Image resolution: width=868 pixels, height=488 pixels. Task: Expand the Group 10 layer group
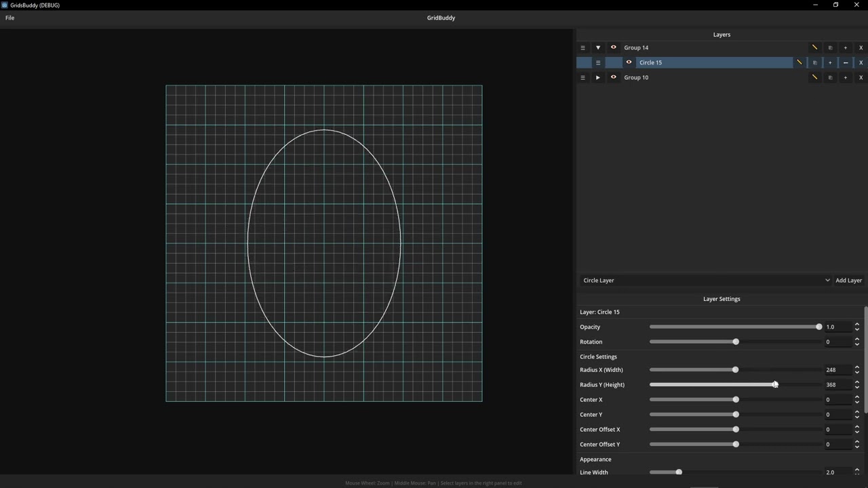(598, 77)
